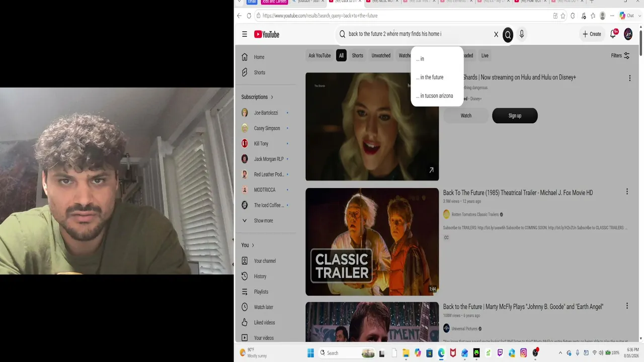Click the ad's Watch button
The width and height of the screenshot is (644, 362).
[466, 116]
